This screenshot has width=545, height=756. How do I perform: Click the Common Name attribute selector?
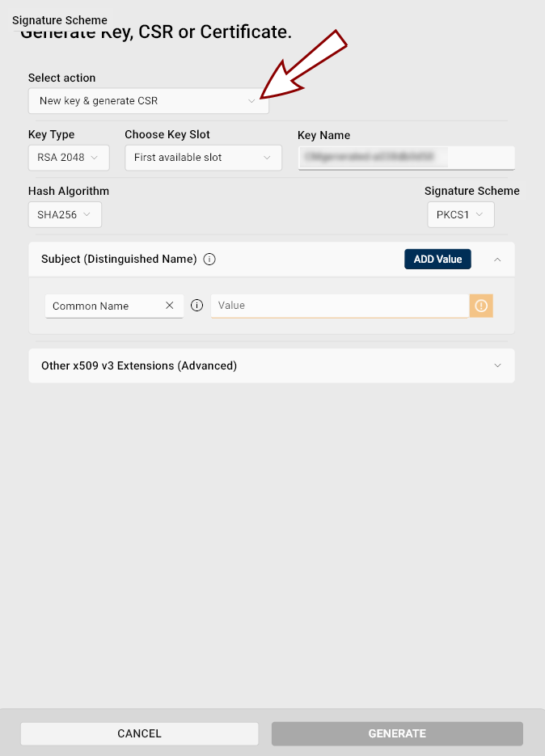click(104, 306)
